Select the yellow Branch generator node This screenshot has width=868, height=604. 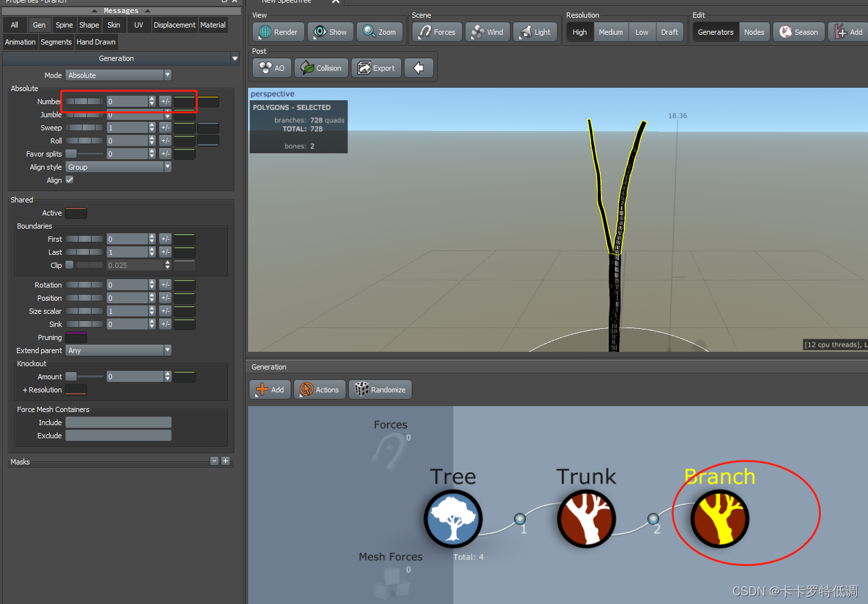point(720,518)
